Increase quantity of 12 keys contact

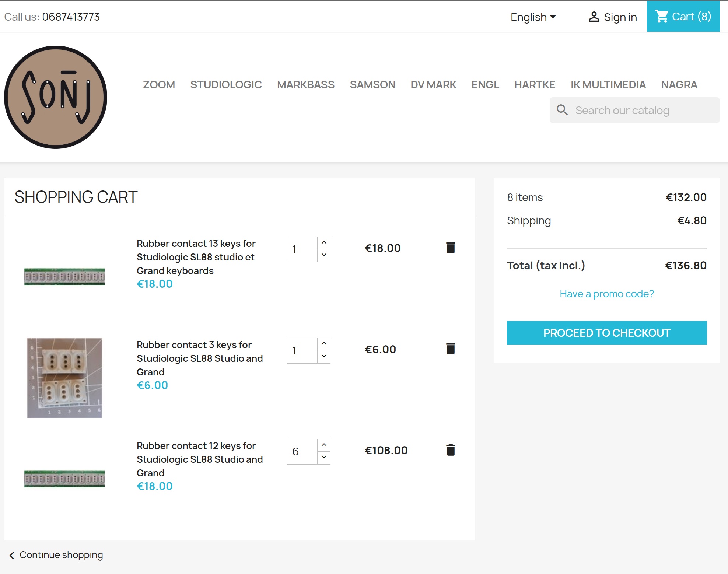click(324, 445)
